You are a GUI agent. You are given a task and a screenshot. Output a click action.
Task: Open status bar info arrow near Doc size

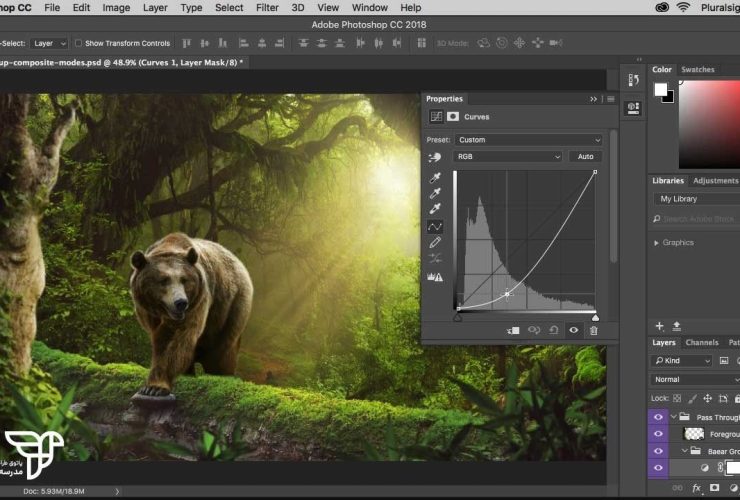117,492
